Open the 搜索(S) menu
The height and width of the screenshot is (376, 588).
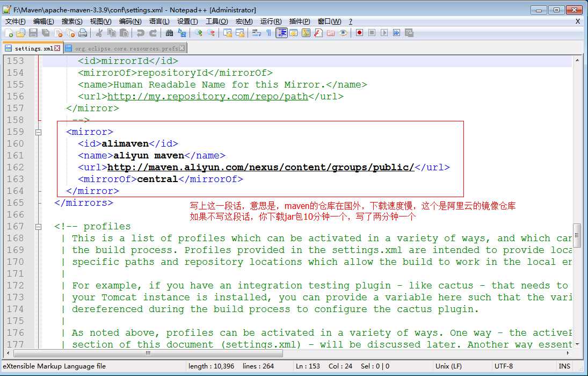point(72,21)
